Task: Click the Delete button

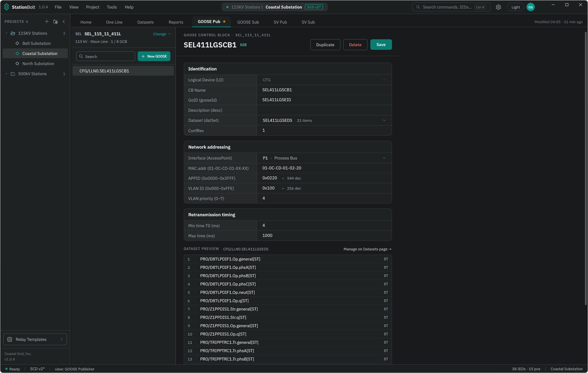Action: point(355,45)
